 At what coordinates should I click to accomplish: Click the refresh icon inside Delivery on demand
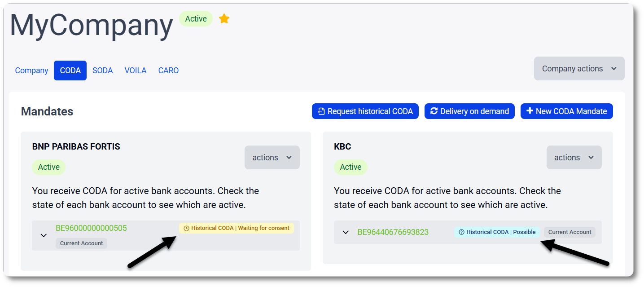pyautogui.click(x=434, y=111)
